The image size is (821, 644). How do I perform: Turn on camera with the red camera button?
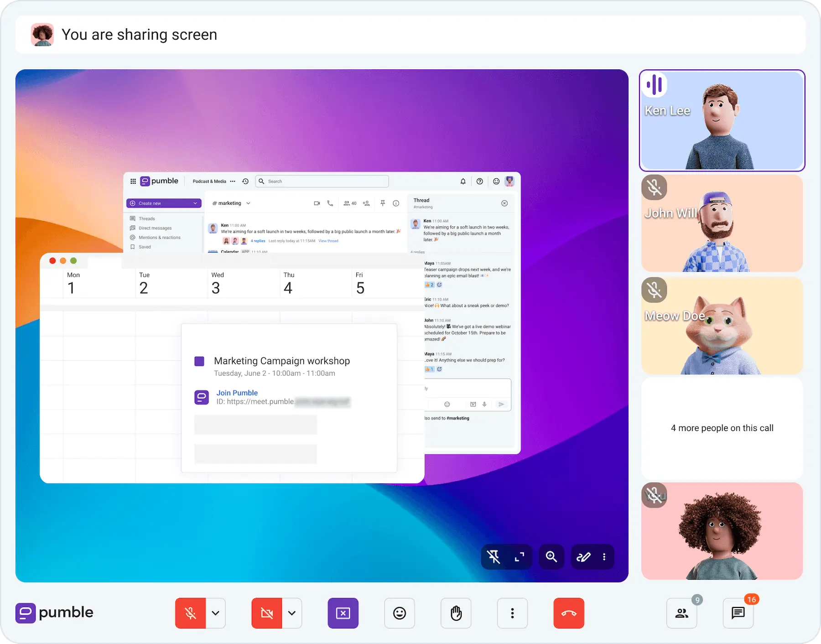(267, 613)
